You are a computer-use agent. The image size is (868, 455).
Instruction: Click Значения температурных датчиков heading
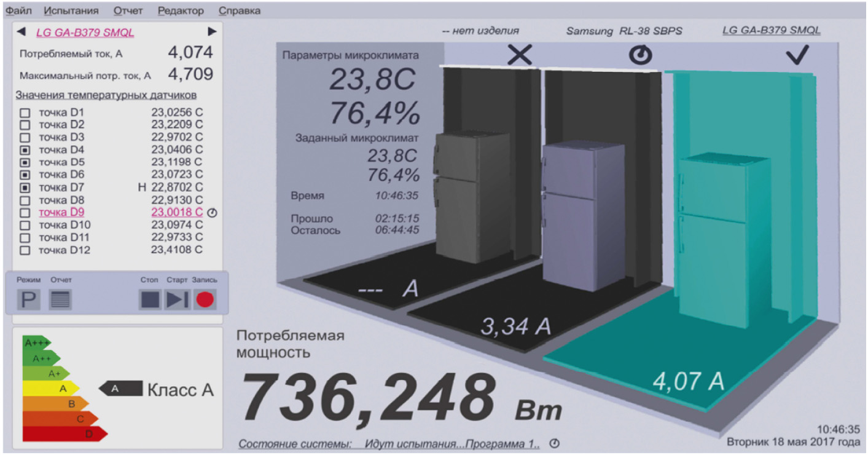(106, 95)
